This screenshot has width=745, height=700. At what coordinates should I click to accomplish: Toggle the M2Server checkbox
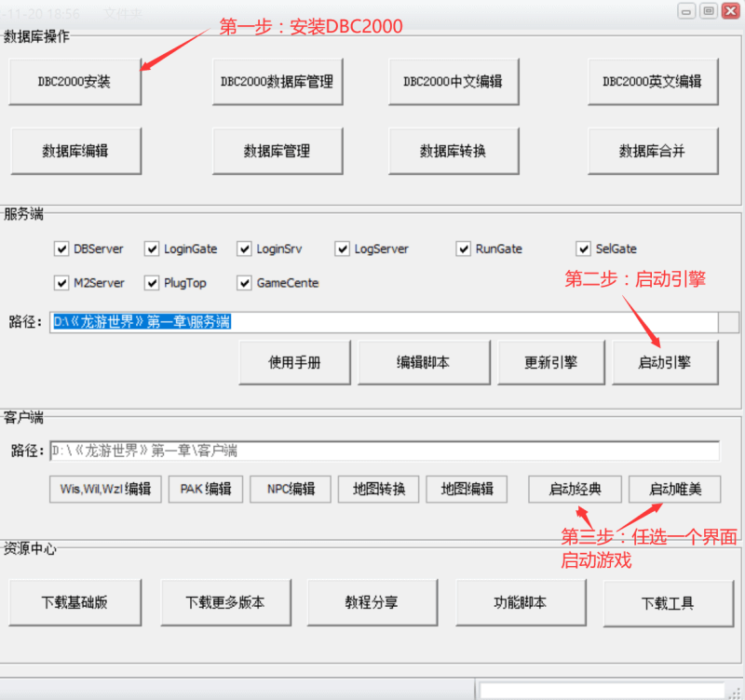[62, 283]
